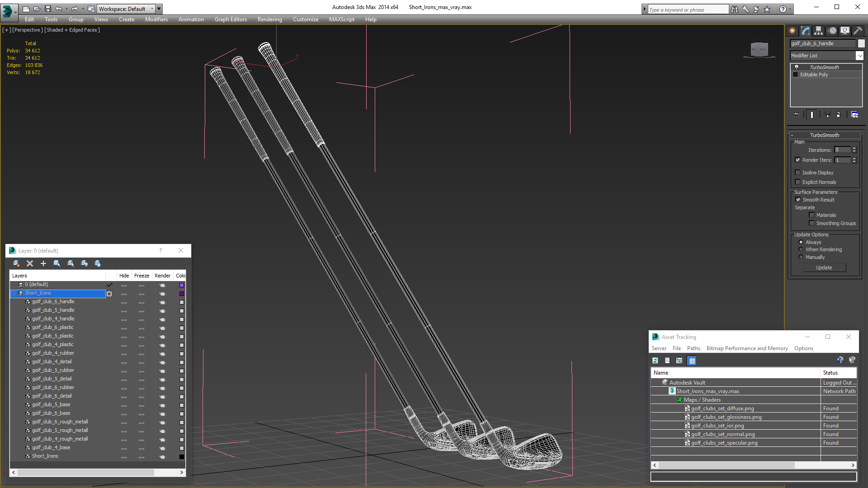Click Asset Tracking table view icon

(x=692, y=361)
